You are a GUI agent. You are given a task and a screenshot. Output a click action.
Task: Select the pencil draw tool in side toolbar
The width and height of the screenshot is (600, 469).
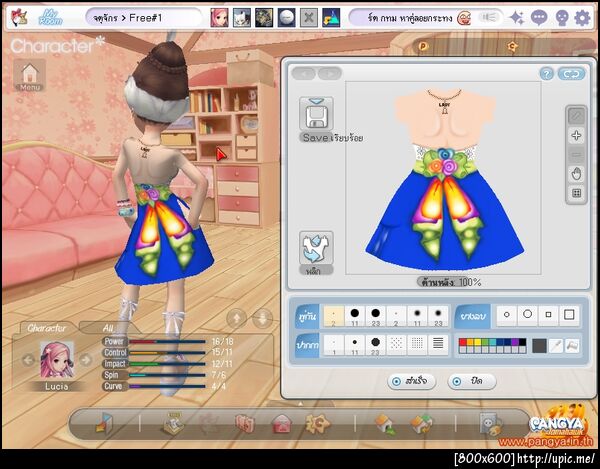(x=576, y=116)
